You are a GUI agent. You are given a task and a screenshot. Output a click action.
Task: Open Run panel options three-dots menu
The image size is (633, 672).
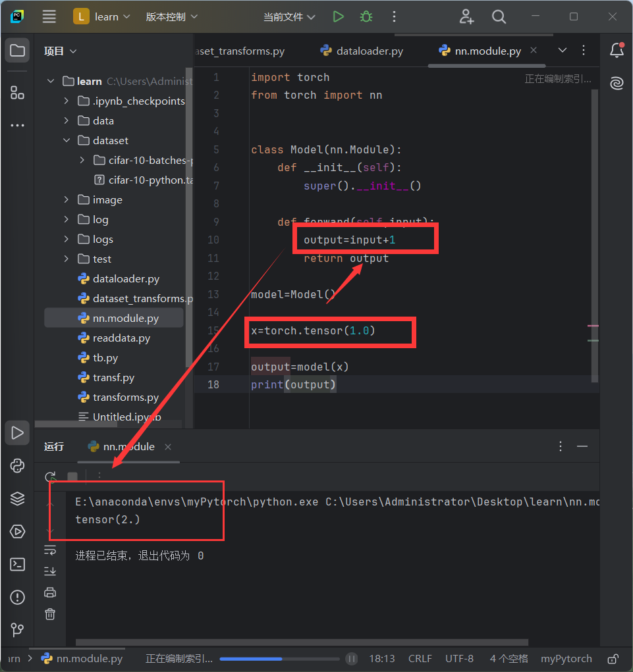pos(560,446)
